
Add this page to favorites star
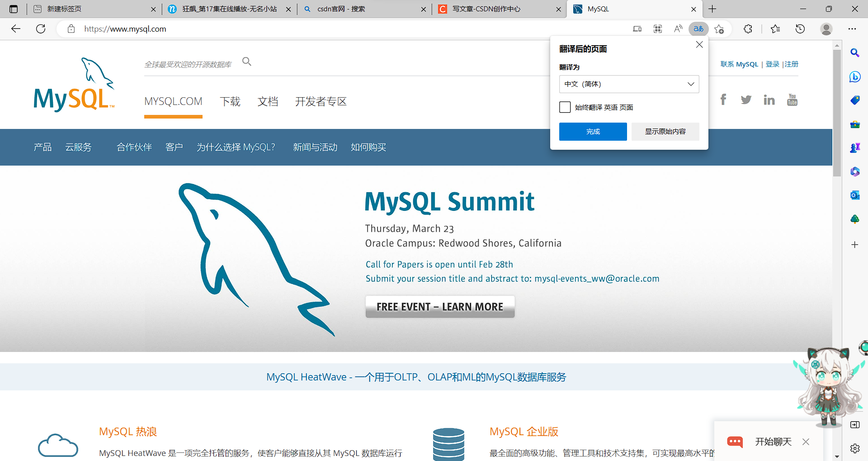pos(719,29)
